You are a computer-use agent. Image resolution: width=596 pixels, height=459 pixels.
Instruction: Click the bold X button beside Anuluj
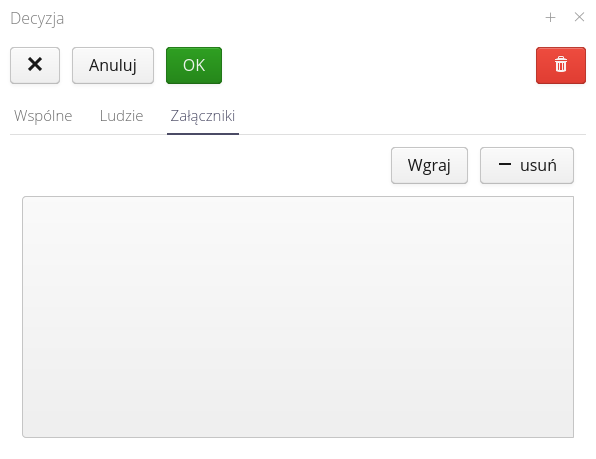tap(35, 65)
